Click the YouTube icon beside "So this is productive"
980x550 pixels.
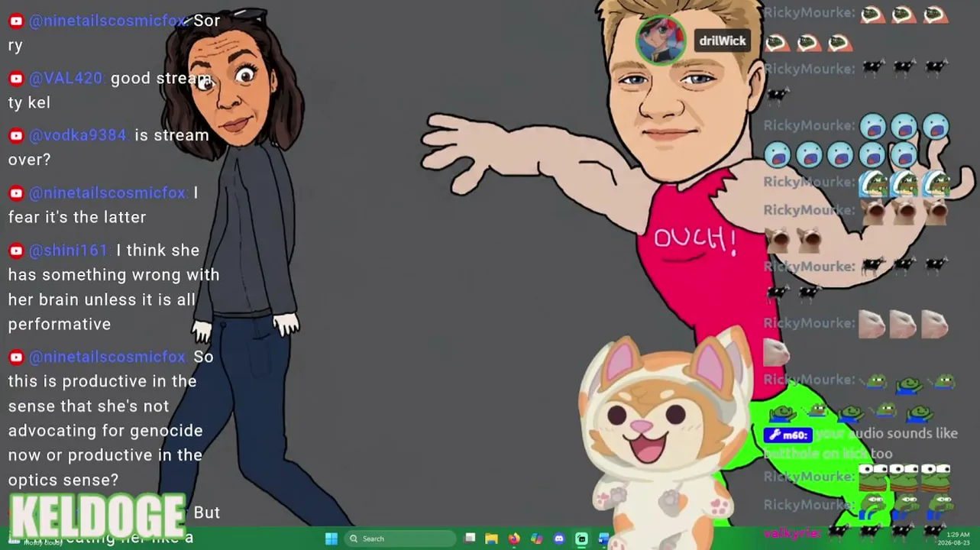pyautogui.click(x=16, y=357)
